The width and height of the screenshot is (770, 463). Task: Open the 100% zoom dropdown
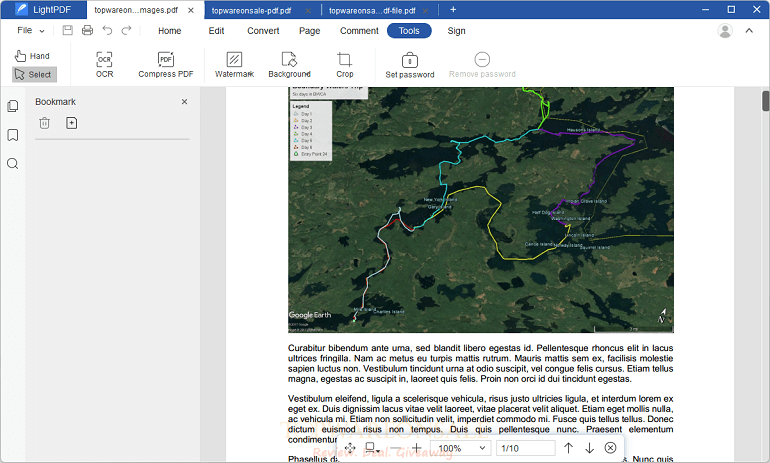pos(461,448)
